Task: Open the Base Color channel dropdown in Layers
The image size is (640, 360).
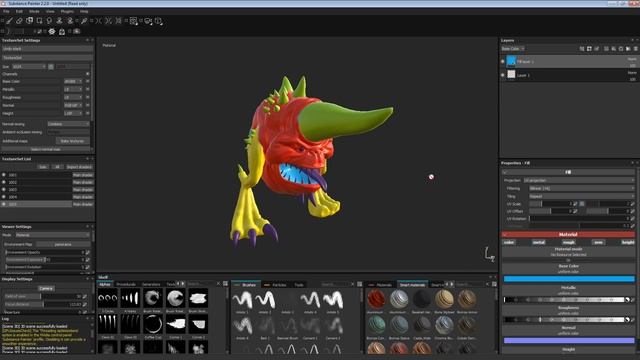Action: (513, 49)
